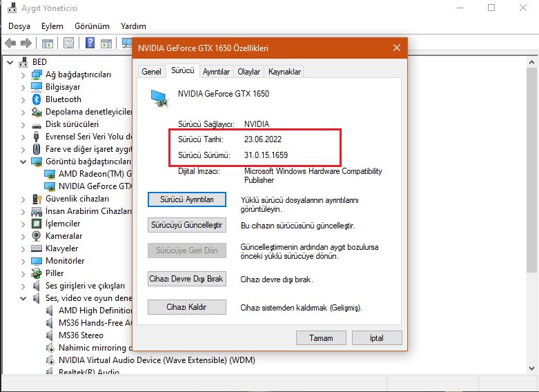Image resolution: width=539 pixels, height=392 pixels.
Task: Click the Evrensel Seri Veri Yolu USB icon
Action: click(x=37, y=137)
